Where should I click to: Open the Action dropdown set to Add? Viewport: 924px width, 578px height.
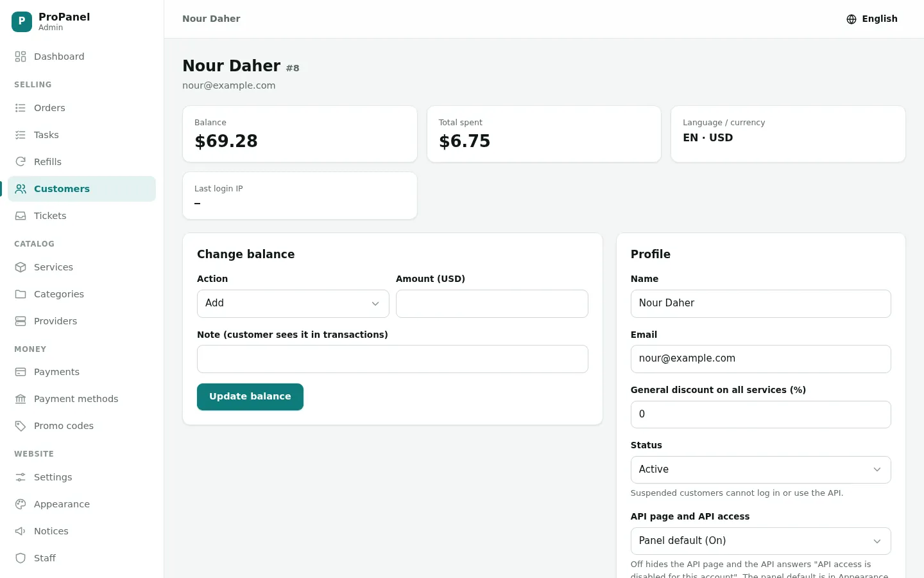[293, 304]
